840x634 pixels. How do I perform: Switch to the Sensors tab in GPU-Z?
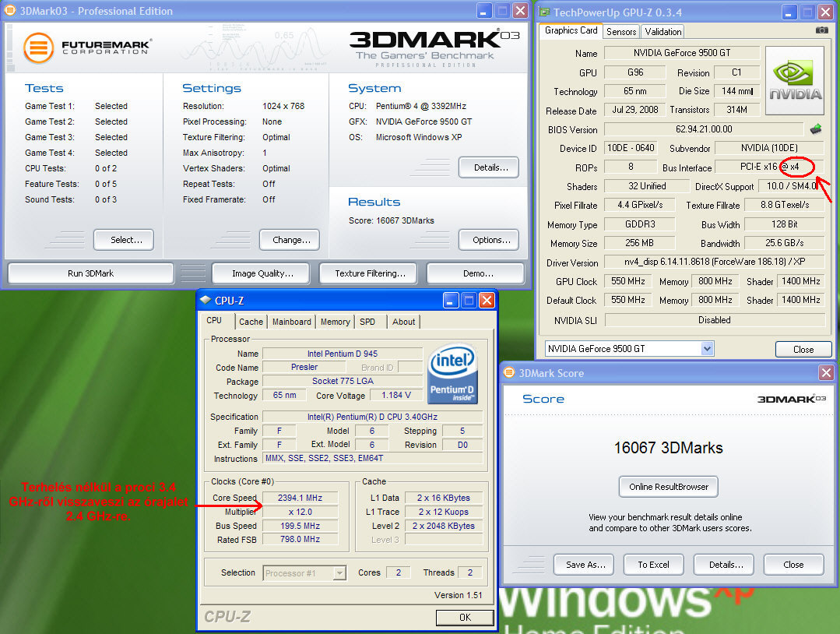point(621,32)
